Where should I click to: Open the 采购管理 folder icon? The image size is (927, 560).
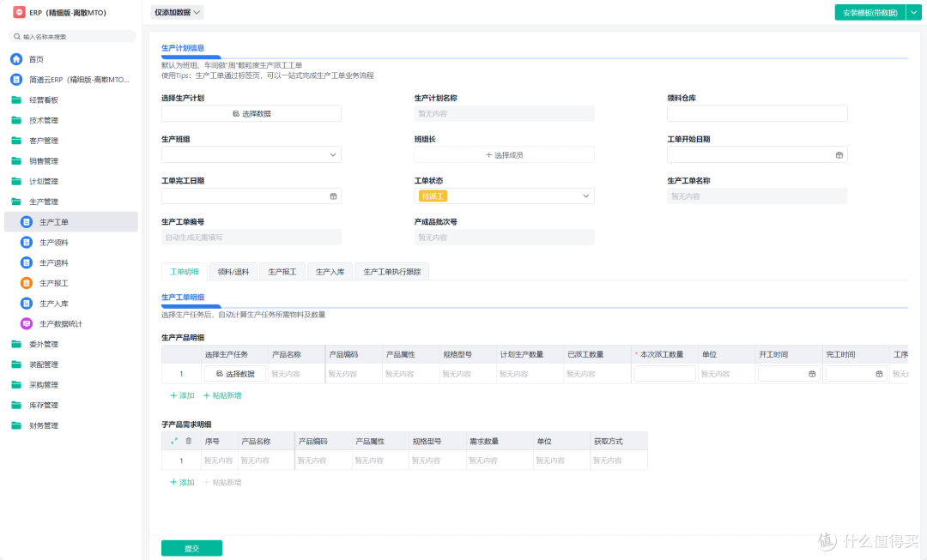pyautogui.click(x=16, y=384)
